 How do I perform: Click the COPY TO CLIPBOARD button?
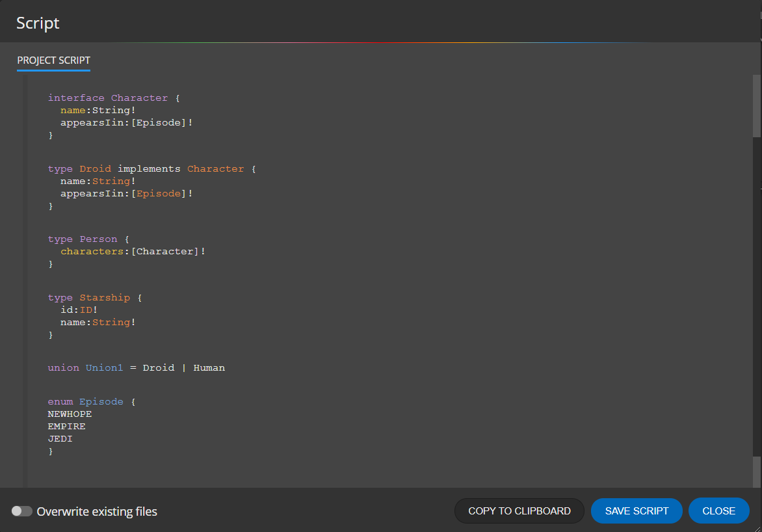pos(519,511)
